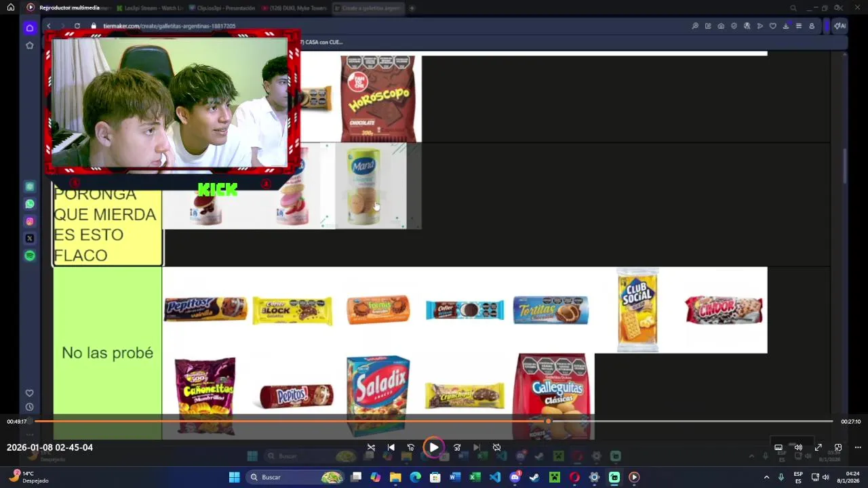Click the Pepitos red package thumbnail

[x=296, y=396]
